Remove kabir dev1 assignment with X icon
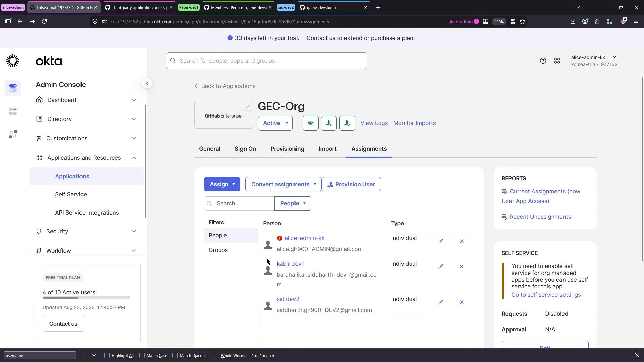The height and width of the screenshot is (362, 644). coord(462,266)
